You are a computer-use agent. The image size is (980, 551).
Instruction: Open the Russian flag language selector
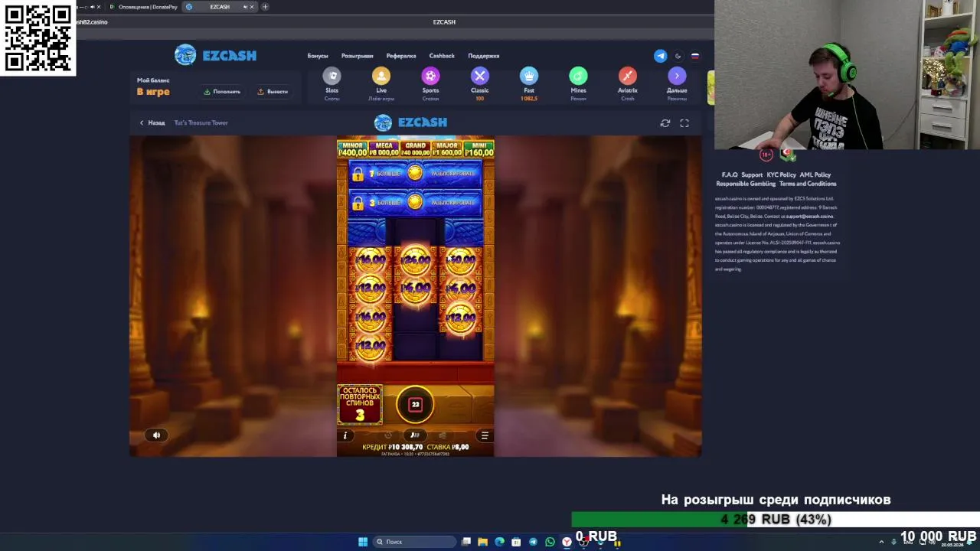pos(695,56)
